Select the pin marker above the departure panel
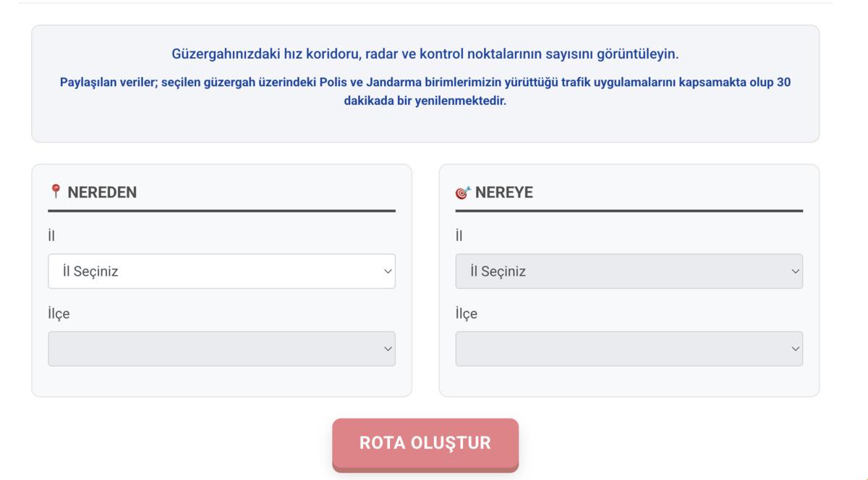 55,193
